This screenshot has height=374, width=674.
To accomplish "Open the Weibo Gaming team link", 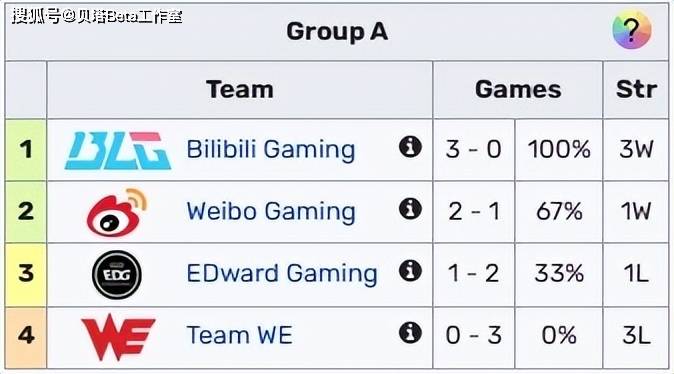I will (x=271, y=212).
